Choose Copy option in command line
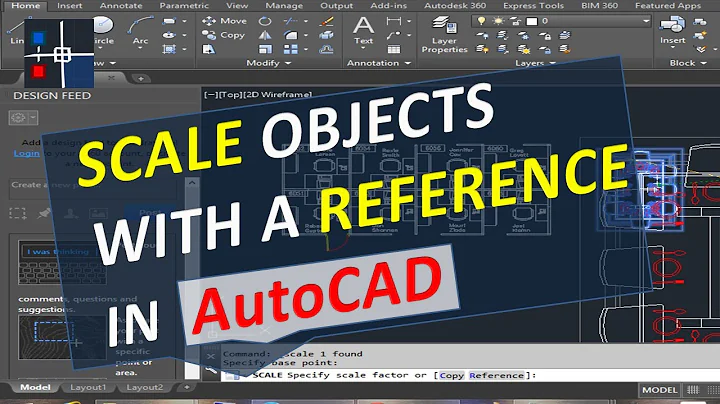720x404 pixels. 452,375
